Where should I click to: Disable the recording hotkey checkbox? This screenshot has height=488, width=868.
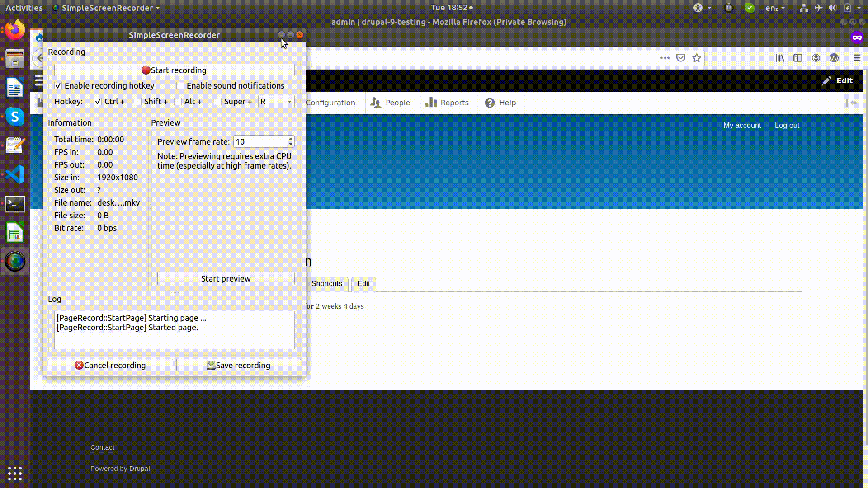click(x=58, y=86)
